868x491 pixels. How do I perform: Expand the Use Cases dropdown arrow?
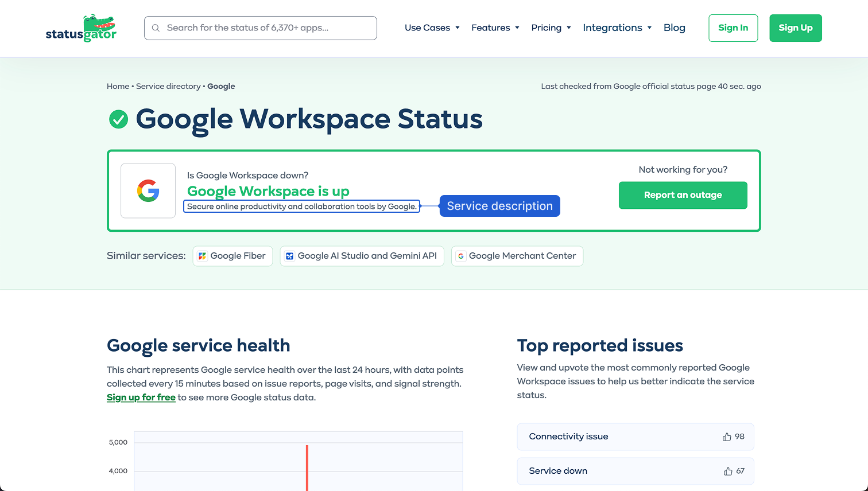click(458, 28)
